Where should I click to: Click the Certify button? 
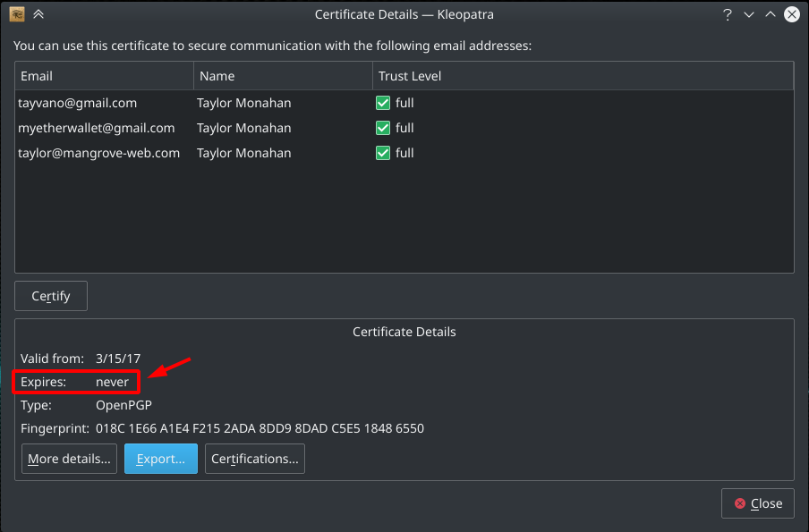tap(51, 296)
